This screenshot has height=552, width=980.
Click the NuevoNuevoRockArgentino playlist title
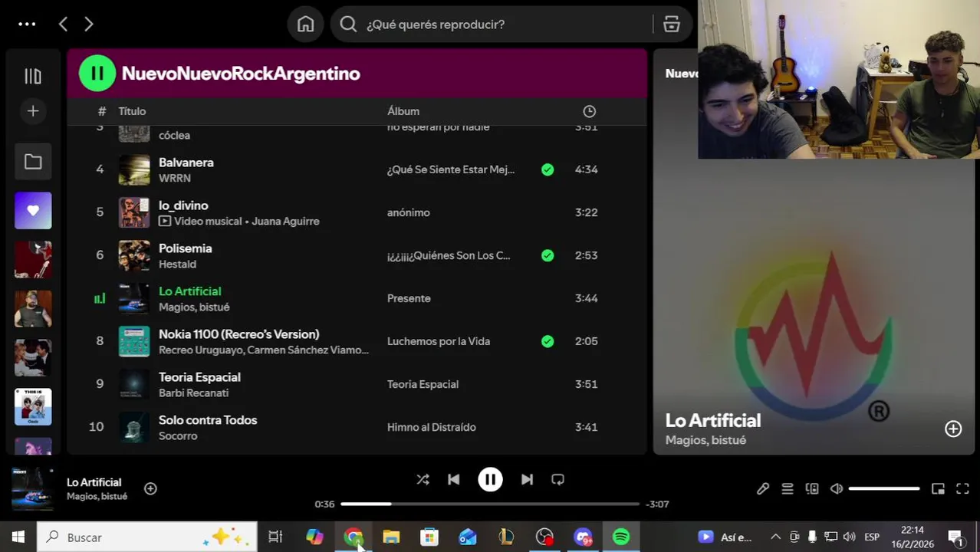click(x=241, y=74)
